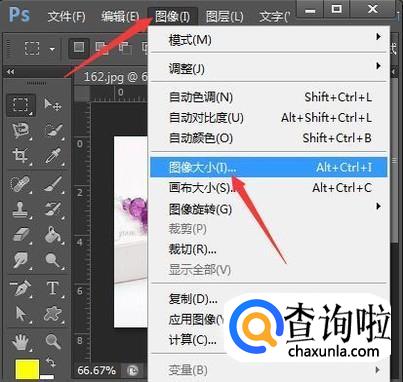
Task: Toggle New Selection mode in options bar
Action: click(79, 48)
